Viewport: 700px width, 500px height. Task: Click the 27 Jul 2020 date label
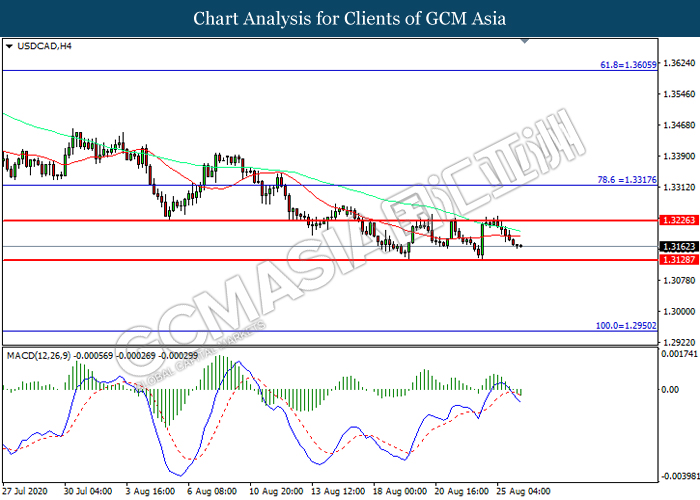(x=25, y=491)
